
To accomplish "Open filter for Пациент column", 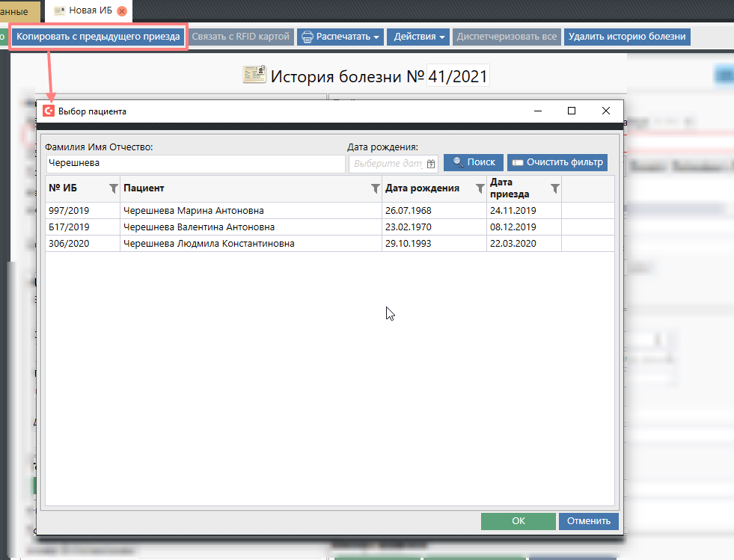I will coord(376,188).
